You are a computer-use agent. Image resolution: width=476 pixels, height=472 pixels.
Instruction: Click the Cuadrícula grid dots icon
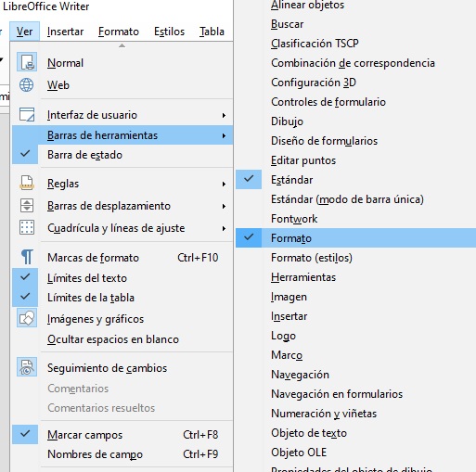click(27, 228)
